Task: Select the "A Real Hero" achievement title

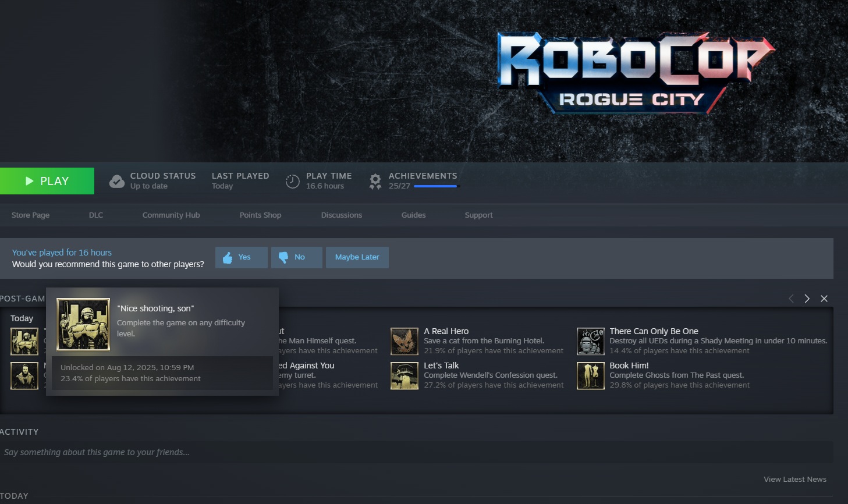Action: [446, 331]
